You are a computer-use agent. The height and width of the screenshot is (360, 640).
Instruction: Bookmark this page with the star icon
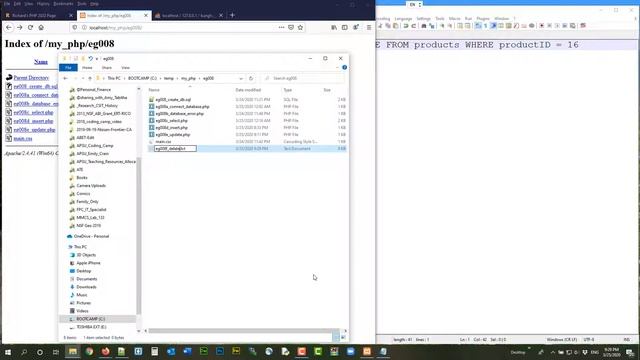tap(300, 27)
